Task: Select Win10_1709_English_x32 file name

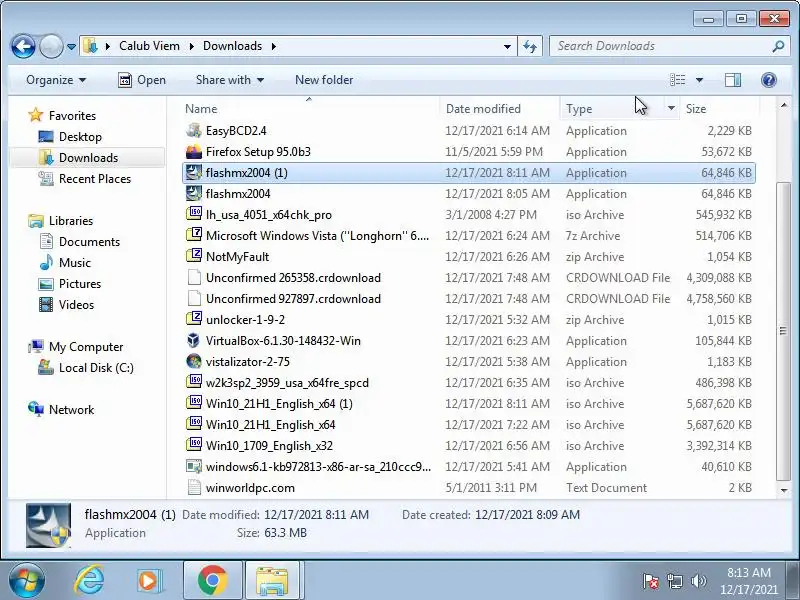Action: [269, 445]
